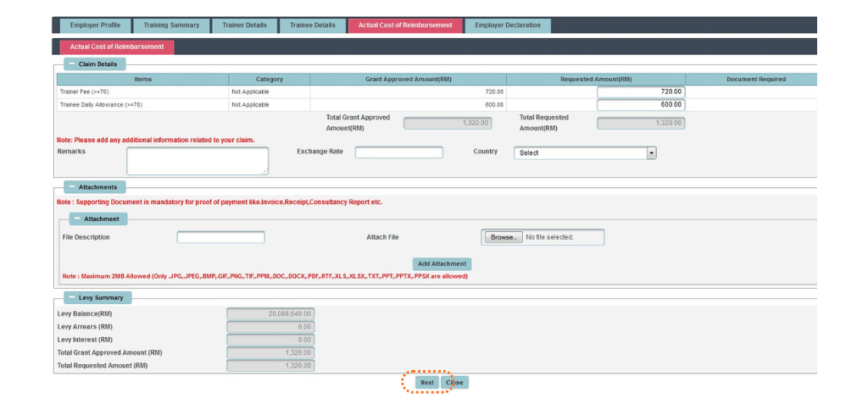
Task: Click the Trainer Fee requested amount field
Action: pyautogui.click(x=641, y=91)
